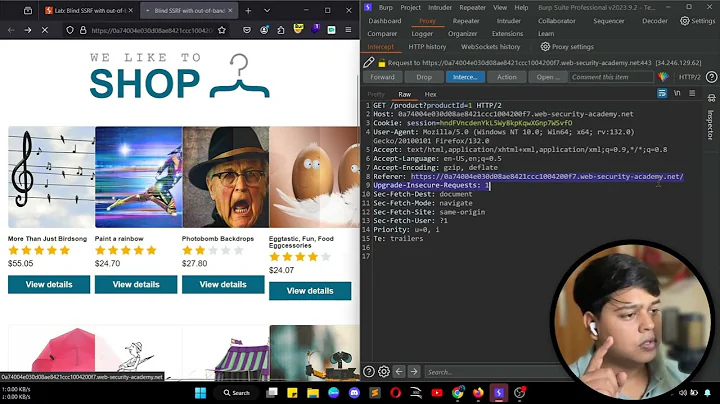Open the help question mark near HTTP/2
This screenshot has width=720, height=404.
[x=711, y=77]
